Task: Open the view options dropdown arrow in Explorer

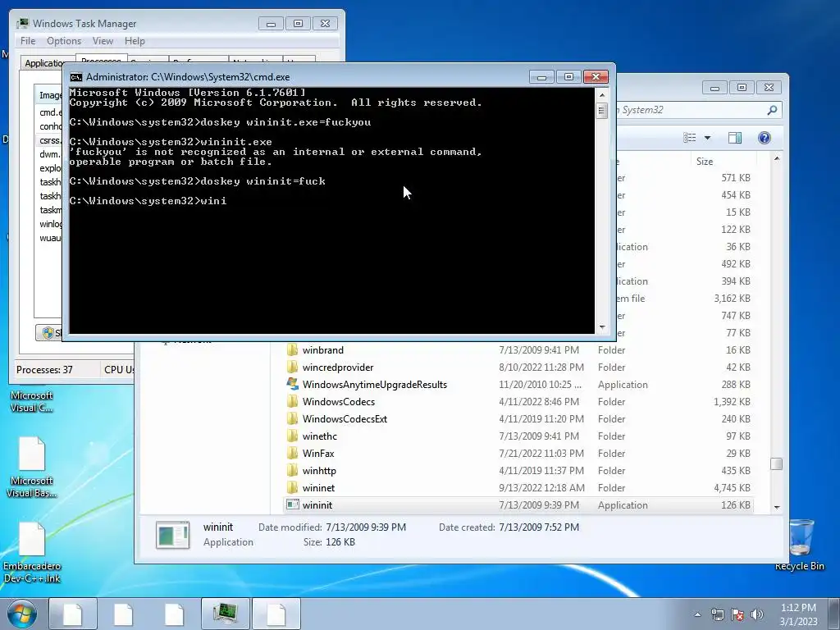Action: point(707,138)
